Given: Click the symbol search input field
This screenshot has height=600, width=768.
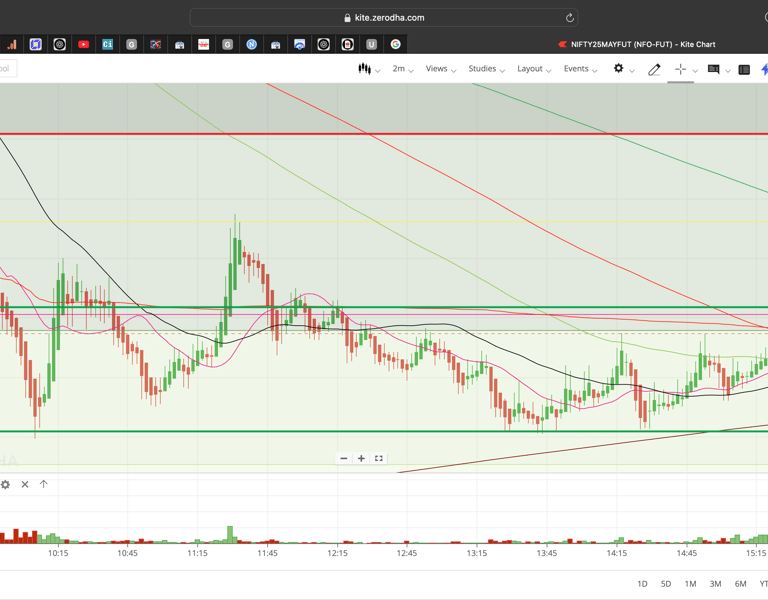Looking at the screenshot, I should (8, 69).
